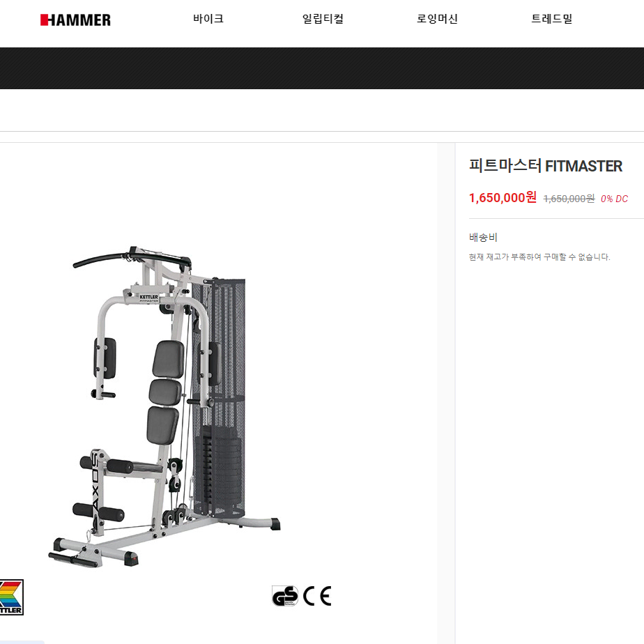Open the 트레드밀 menu
The height and width of the screenshot is (644, 644).
[x=551, y=19]
